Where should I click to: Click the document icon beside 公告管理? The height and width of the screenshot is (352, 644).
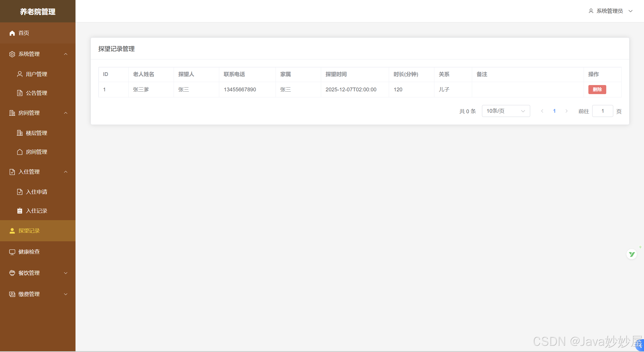tap(20, 93)
